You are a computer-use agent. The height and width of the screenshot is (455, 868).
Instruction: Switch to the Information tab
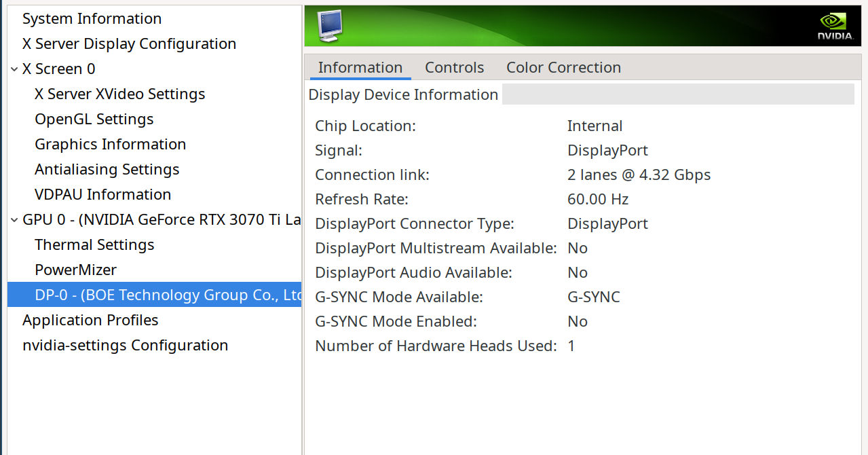pos(360,68)
